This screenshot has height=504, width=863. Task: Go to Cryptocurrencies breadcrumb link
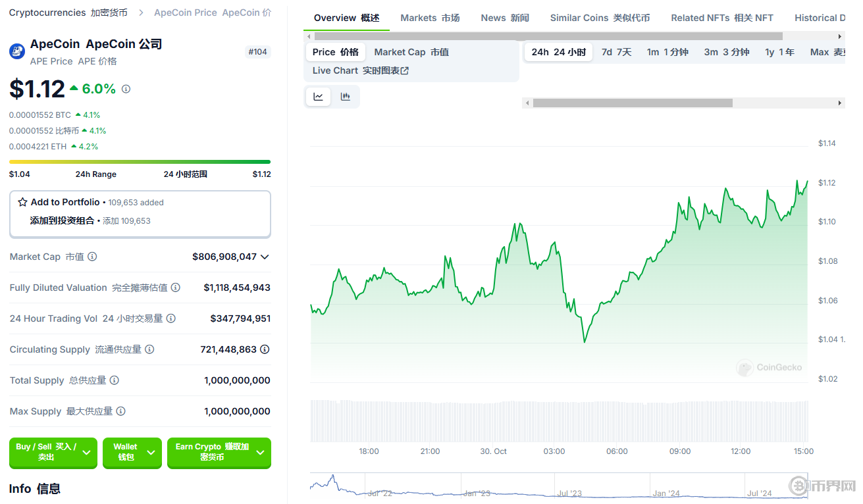pos(68,13)
